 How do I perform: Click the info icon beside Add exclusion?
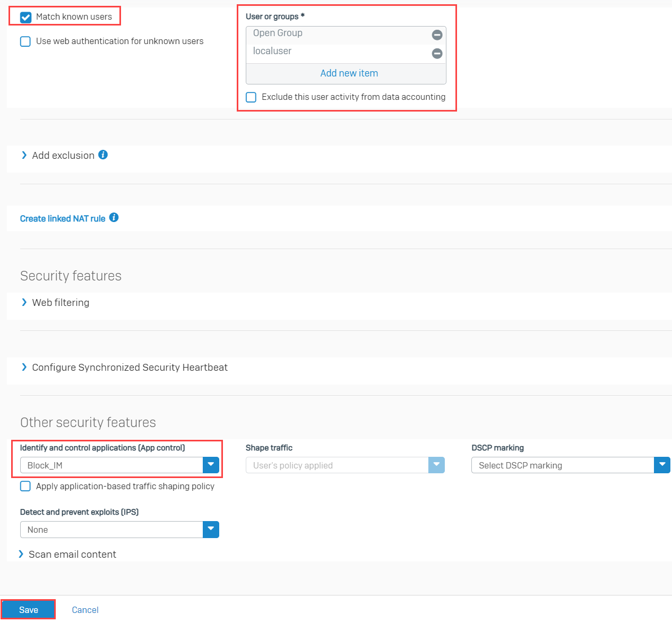[104, 155]
